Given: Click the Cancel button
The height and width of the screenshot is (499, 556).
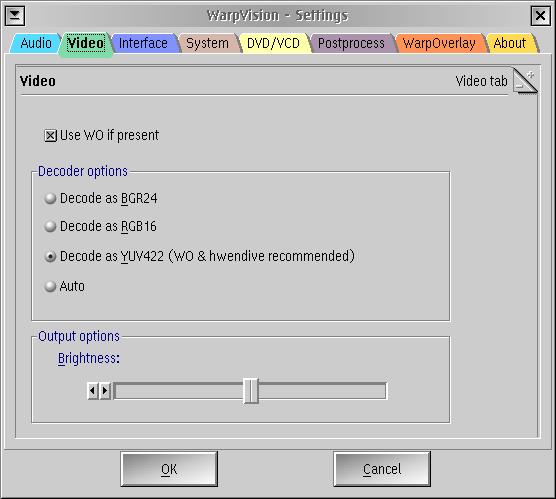Looking at the screenshot, I should tap(382, 469).
